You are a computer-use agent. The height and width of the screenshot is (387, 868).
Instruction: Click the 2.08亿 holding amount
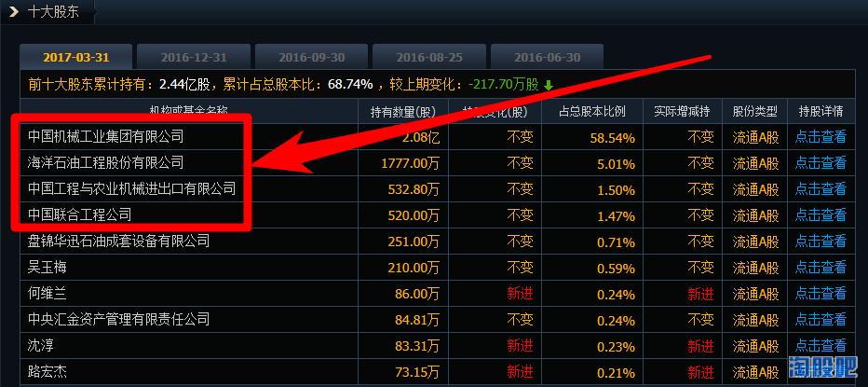[x=421, y=137]
